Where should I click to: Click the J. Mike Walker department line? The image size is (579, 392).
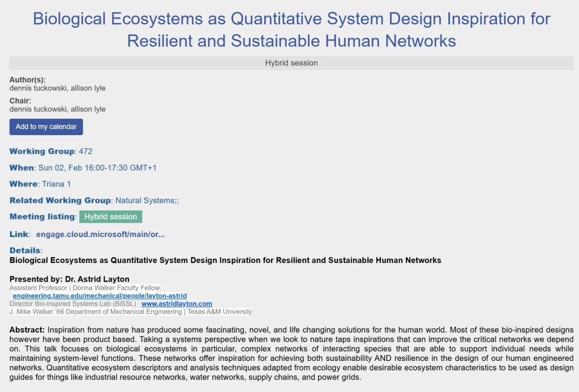click(x=131, y=312)
